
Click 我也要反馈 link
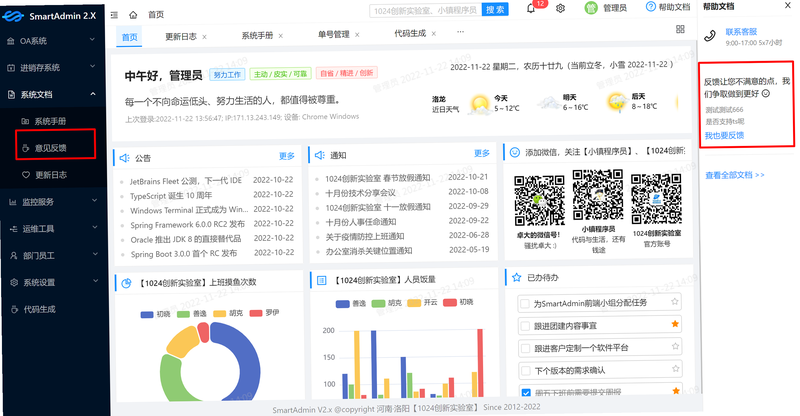click(x=724, y=135)
